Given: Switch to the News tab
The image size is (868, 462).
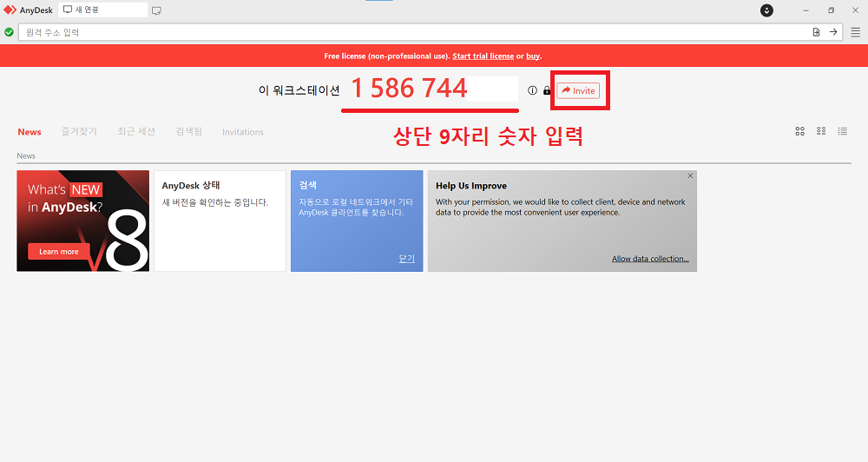Looking at the screenshot, I should (30, 132).
